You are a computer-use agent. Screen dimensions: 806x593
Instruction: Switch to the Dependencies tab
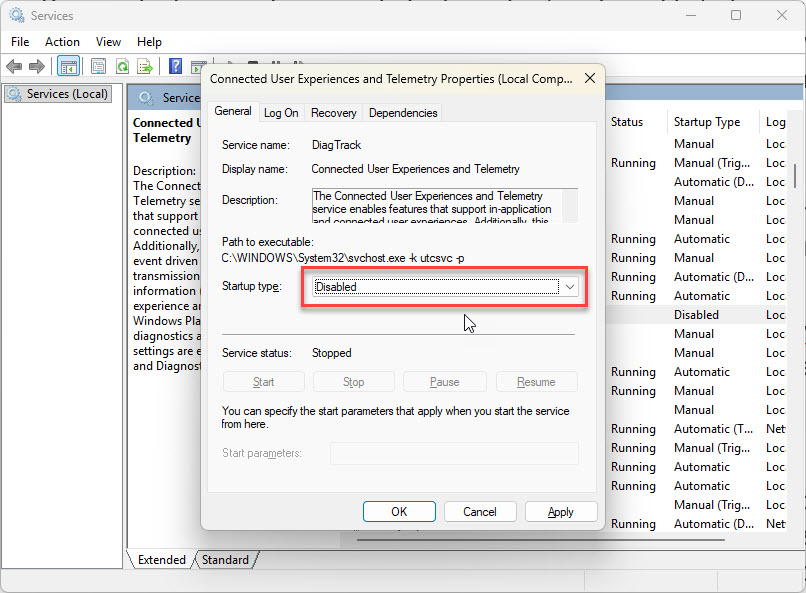(403, 113)
